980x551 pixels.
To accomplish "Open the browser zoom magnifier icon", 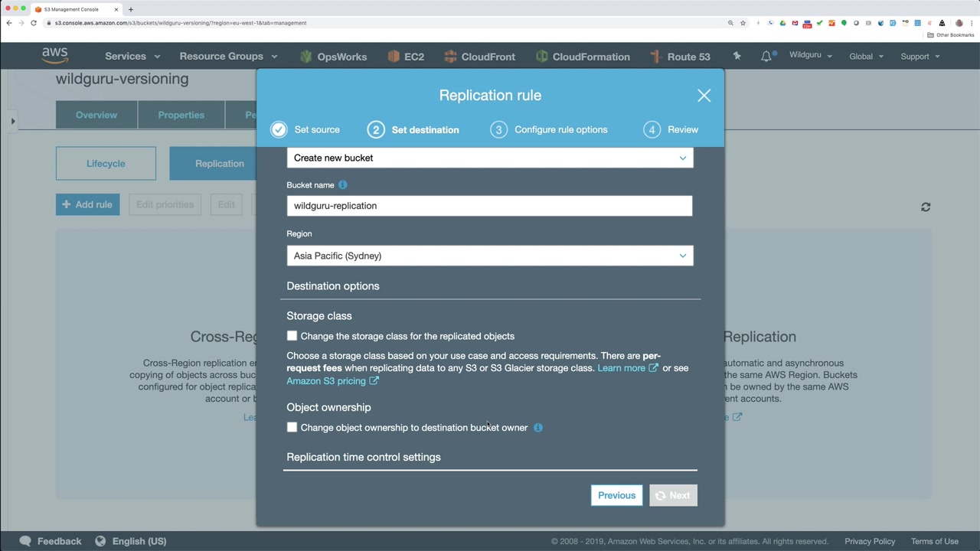I will [730, 23].
